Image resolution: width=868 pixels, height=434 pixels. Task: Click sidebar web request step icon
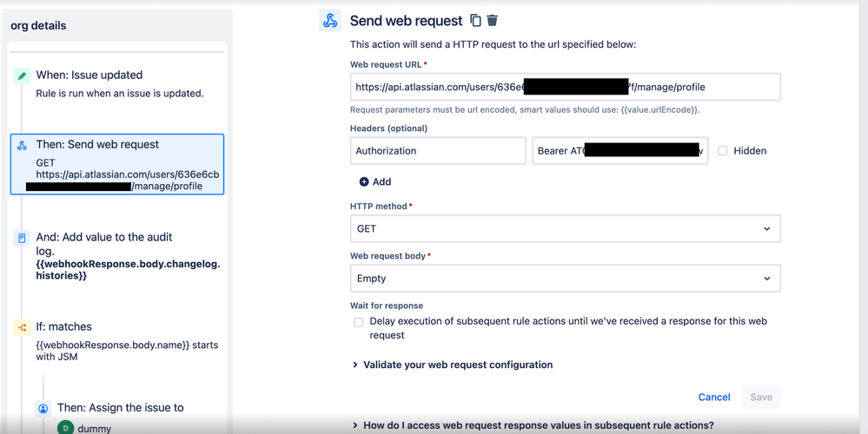pos(22,146)
